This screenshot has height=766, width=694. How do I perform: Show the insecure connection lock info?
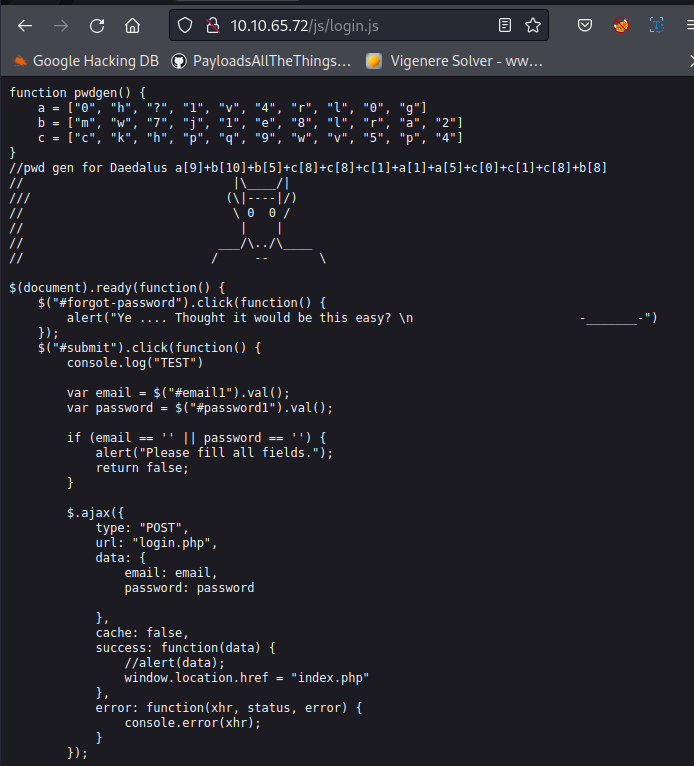(213, 25)
